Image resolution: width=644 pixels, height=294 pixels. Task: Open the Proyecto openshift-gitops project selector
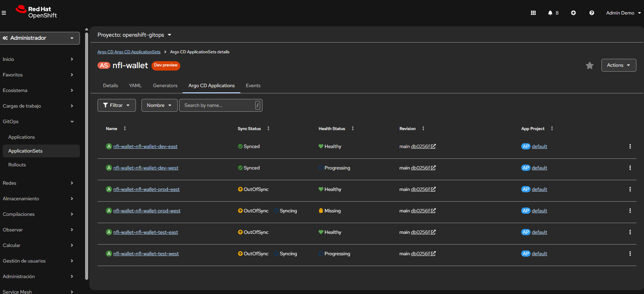point(134,35)
